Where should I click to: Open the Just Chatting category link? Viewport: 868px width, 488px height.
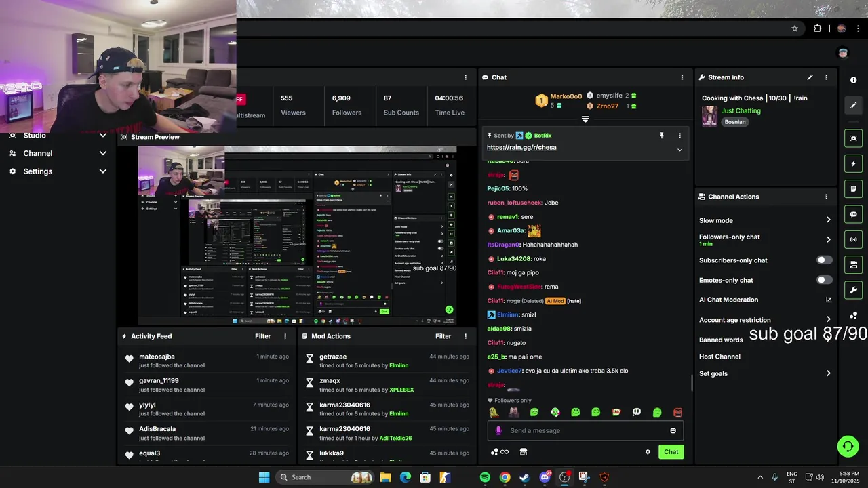[741, 110]
